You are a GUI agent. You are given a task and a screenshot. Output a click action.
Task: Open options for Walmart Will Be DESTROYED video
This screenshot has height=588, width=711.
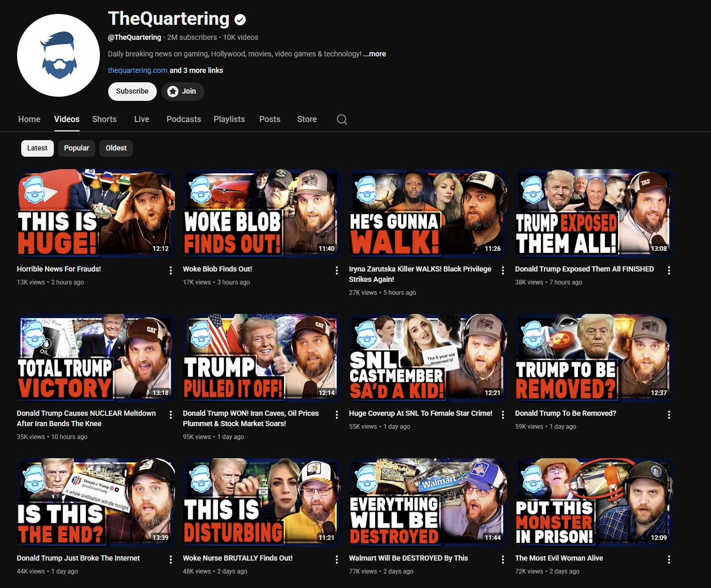coord(502,560)
